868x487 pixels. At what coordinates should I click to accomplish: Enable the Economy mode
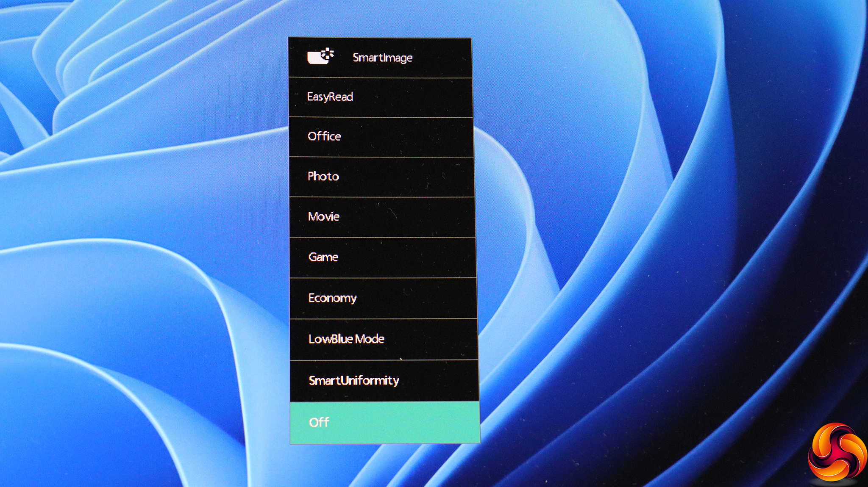(x=332, y=298)
